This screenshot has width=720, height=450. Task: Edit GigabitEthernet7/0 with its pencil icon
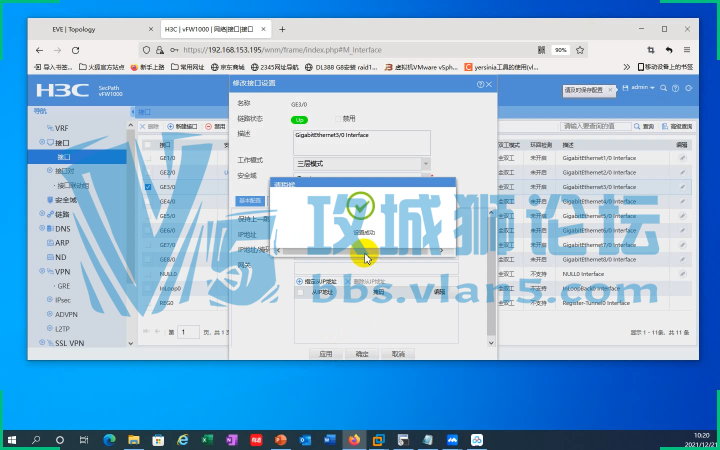(x=682, y=245)
